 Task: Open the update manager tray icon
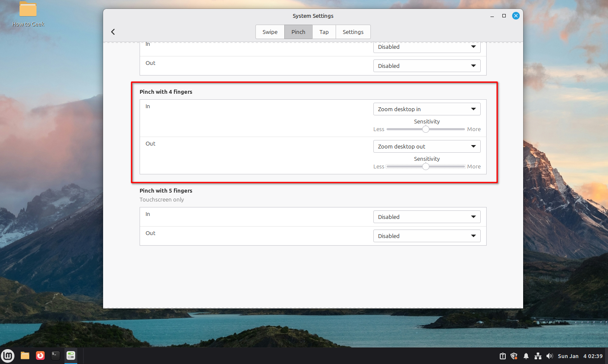pyautogui.click(x=502, y=356)
